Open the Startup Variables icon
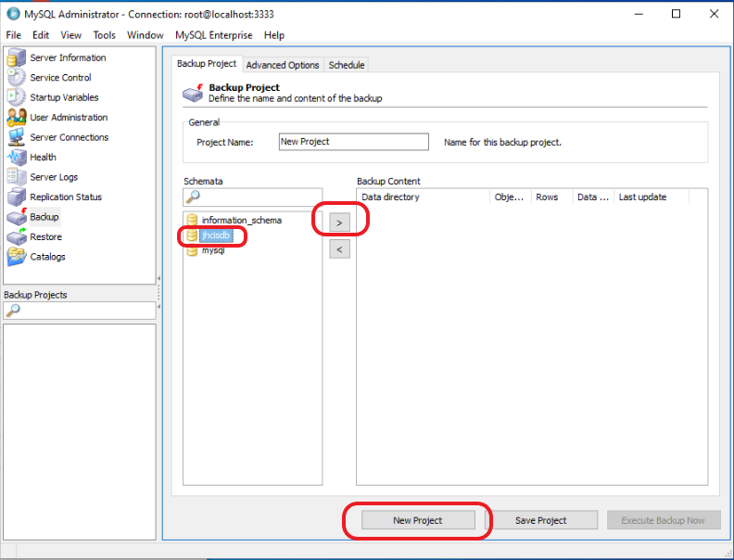The width and height of the screenshot is (734, 560). (17, 97)
